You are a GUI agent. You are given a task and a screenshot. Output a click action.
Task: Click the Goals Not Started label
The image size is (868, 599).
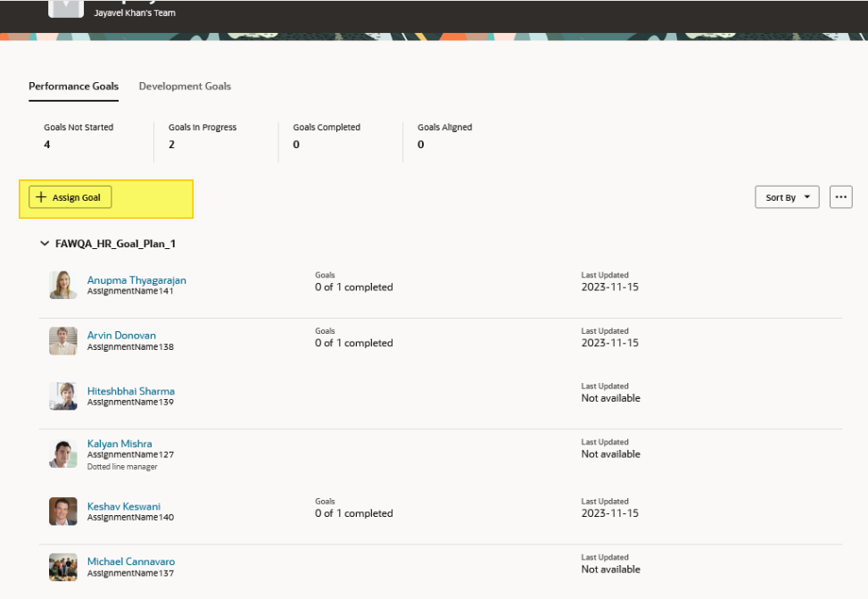click(x=79, y=128)
